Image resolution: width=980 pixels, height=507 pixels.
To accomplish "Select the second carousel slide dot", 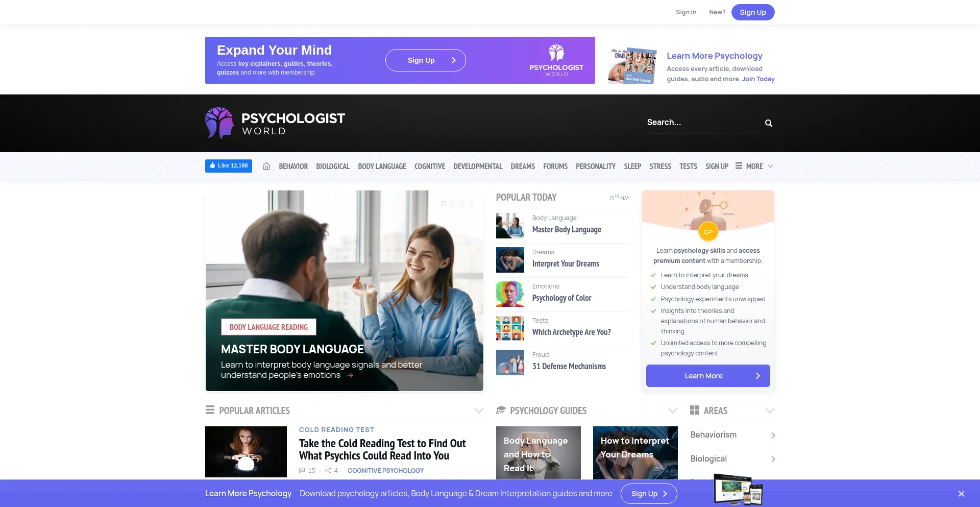I will (x=453, y=204).
